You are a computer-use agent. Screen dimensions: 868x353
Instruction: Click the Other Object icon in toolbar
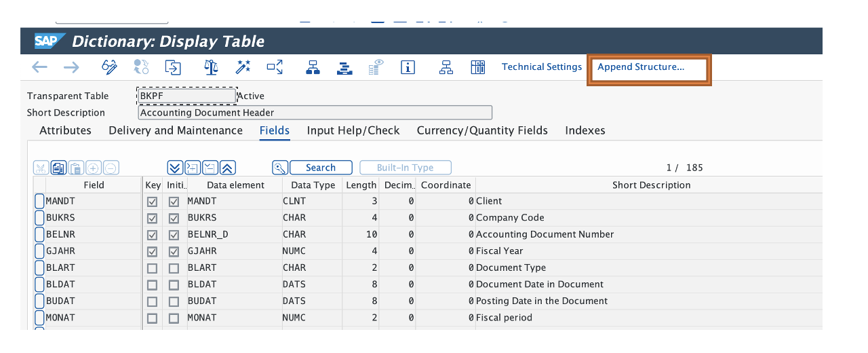coord(174,67)
